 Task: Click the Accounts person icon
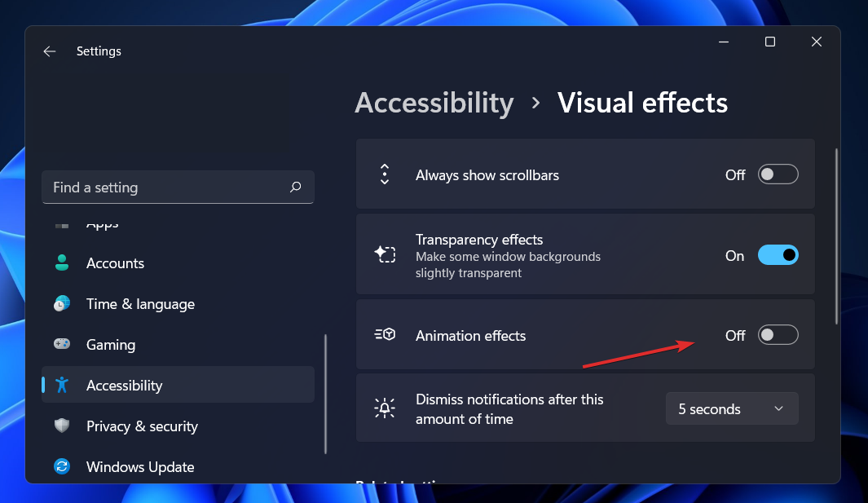[x=62, y=263]
